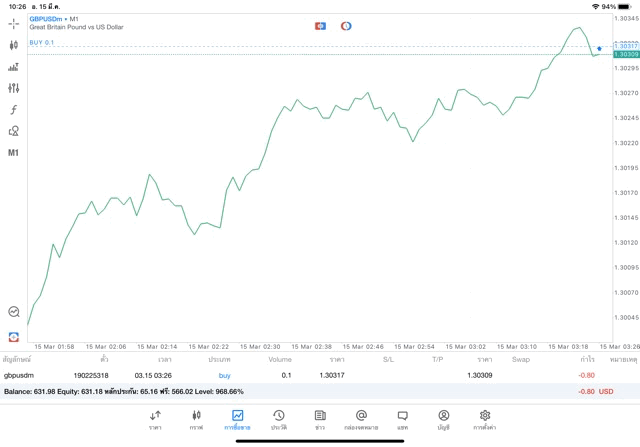Sort by the T/P column header
Viewport: 640px width, 447px height.
(x=438, y=360)
